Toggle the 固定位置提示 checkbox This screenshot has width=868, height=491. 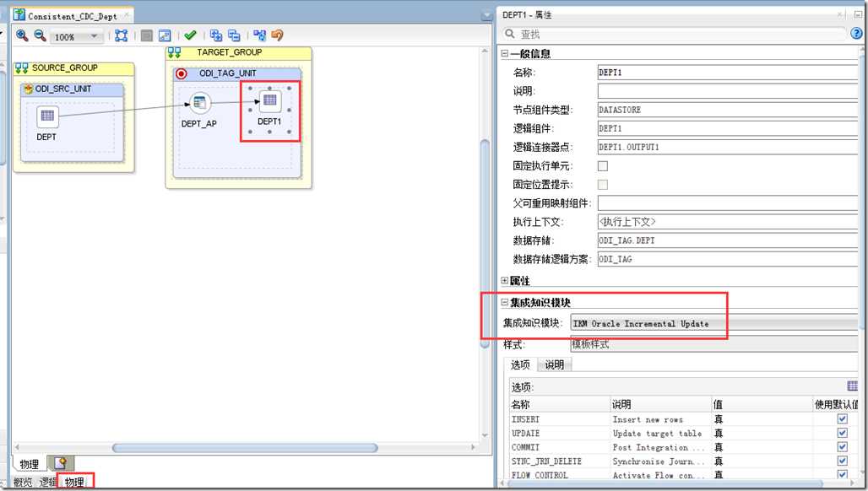point(603,185)
